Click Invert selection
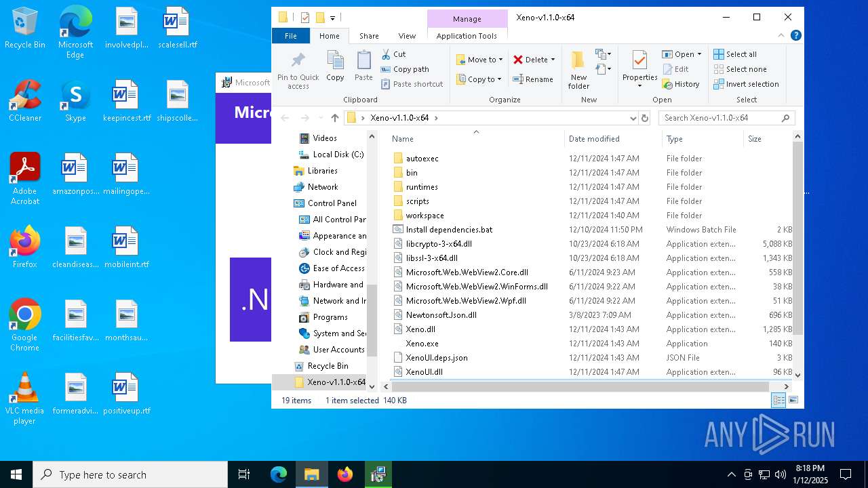The width and height of the screenshot is (868, 488). point(746,84)
